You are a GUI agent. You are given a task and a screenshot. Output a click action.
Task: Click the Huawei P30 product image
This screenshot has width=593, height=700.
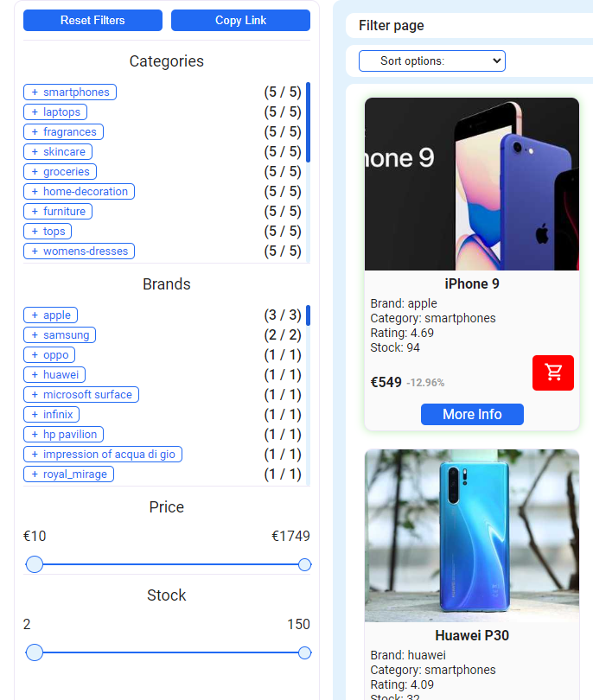click(472, 536)
